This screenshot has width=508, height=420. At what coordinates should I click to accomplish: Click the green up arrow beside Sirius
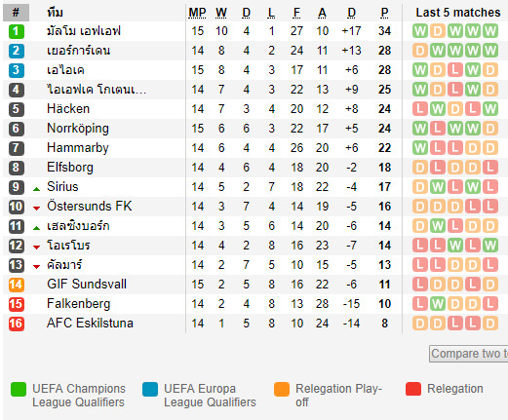pyautogui.click(x=36, y=189)
